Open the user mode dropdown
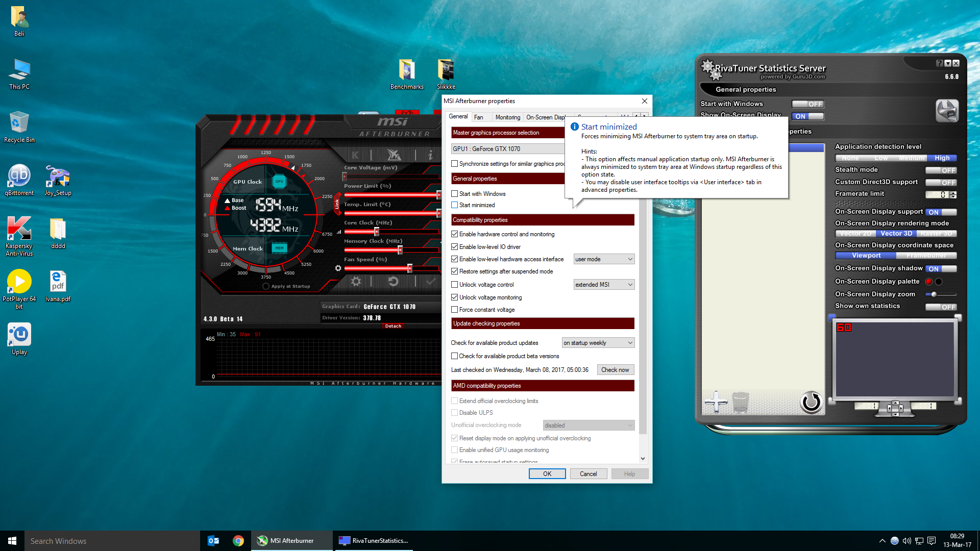Viewport: 980px width, 551px height. point(604,259)
